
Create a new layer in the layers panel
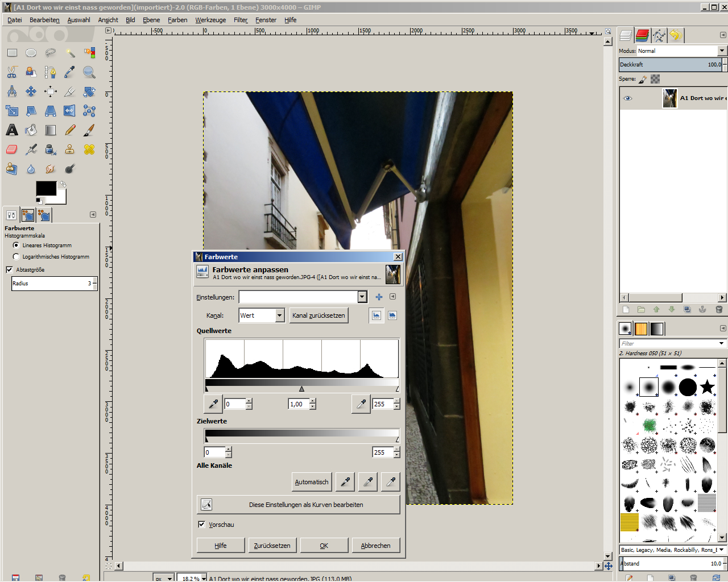[x=626, y=310]
